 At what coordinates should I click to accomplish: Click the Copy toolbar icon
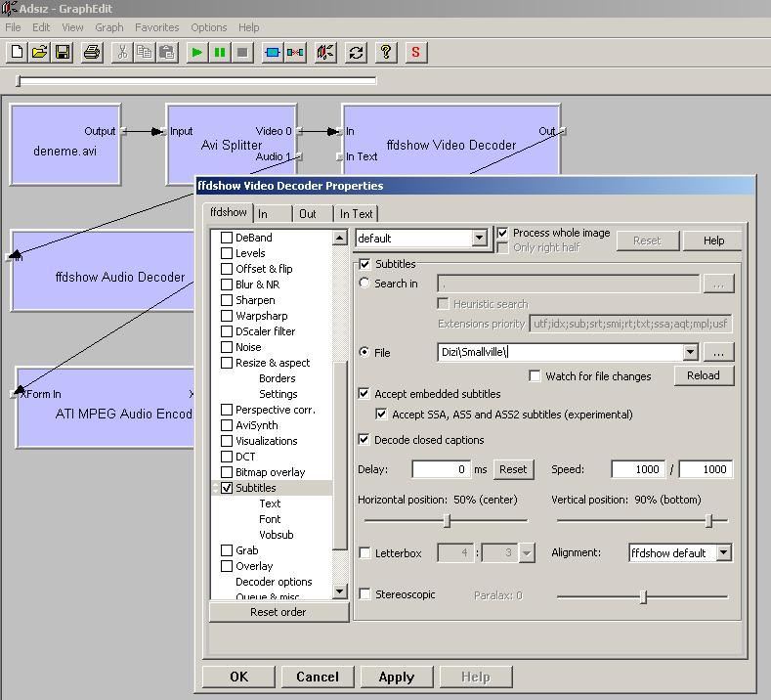(145, 52)
